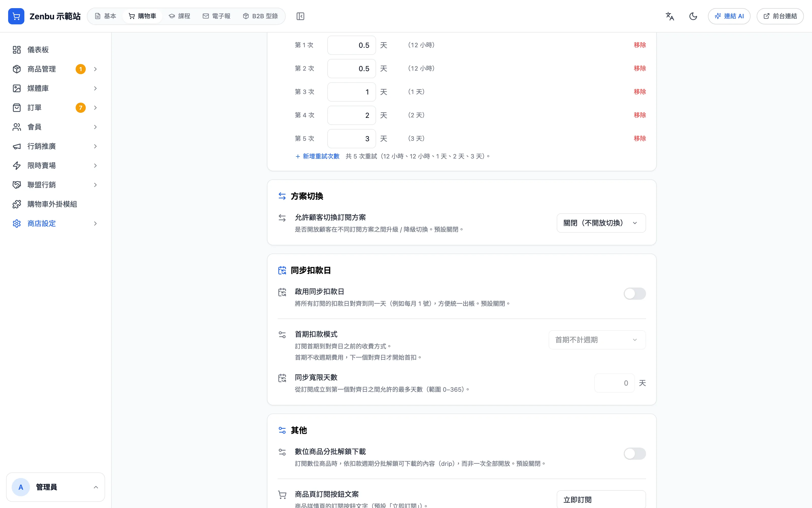Click the 聯盟行銷 handshake icon

17,185
